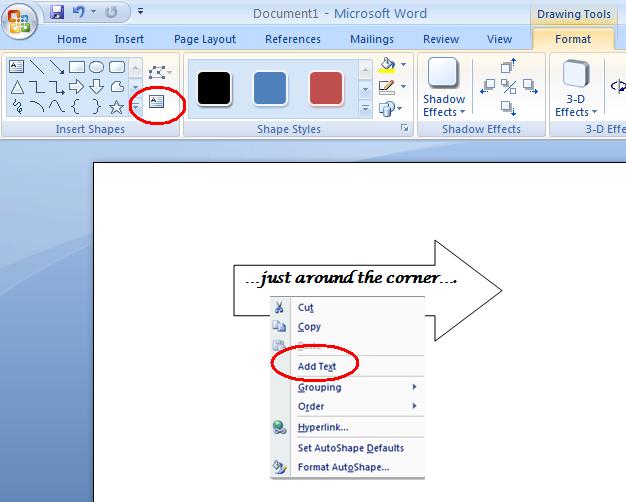The width and height of the screenshot is (626, 502).
Task: Nudge shadow down
Action: 508,108
